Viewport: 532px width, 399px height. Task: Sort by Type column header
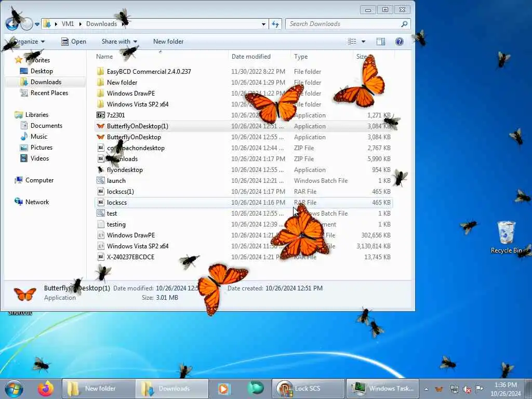click(301, 56)
